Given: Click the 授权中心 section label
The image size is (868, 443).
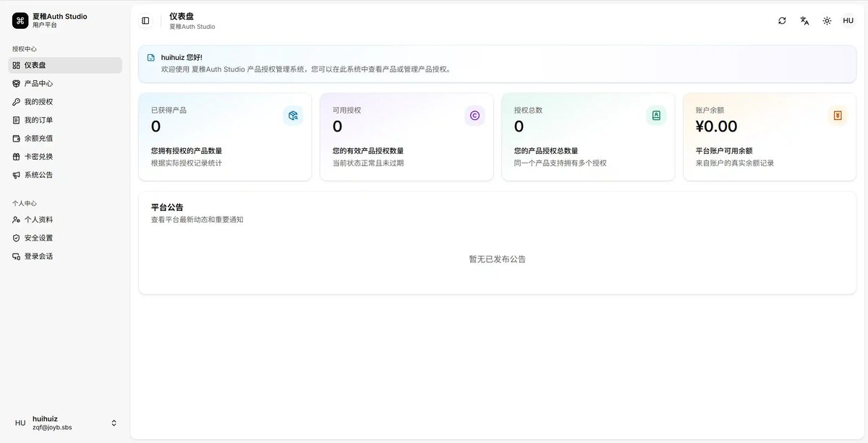Looking at the screenshot, I should tap(25, 49).
